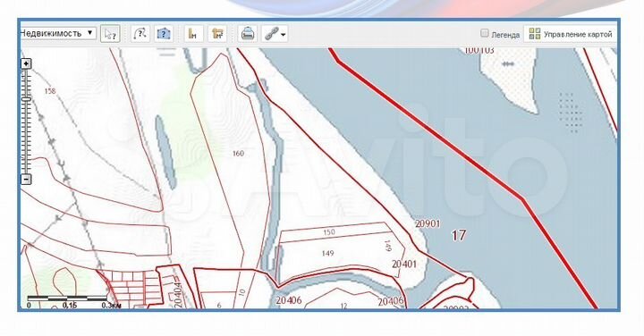
Task: Click the print map icon
Action: 248,34
